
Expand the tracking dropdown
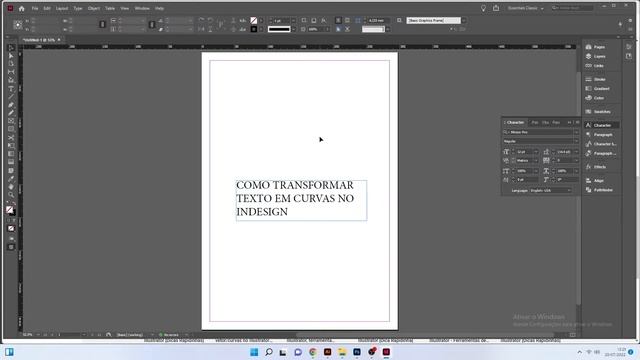click(x=576, y=160)
